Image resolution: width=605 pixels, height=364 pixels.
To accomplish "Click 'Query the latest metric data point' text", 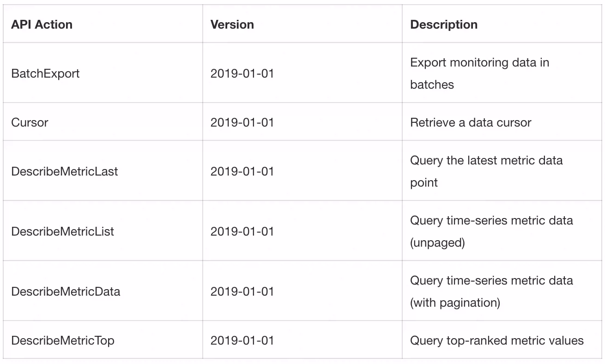I will pyautogui.click(x=486, y=171).
